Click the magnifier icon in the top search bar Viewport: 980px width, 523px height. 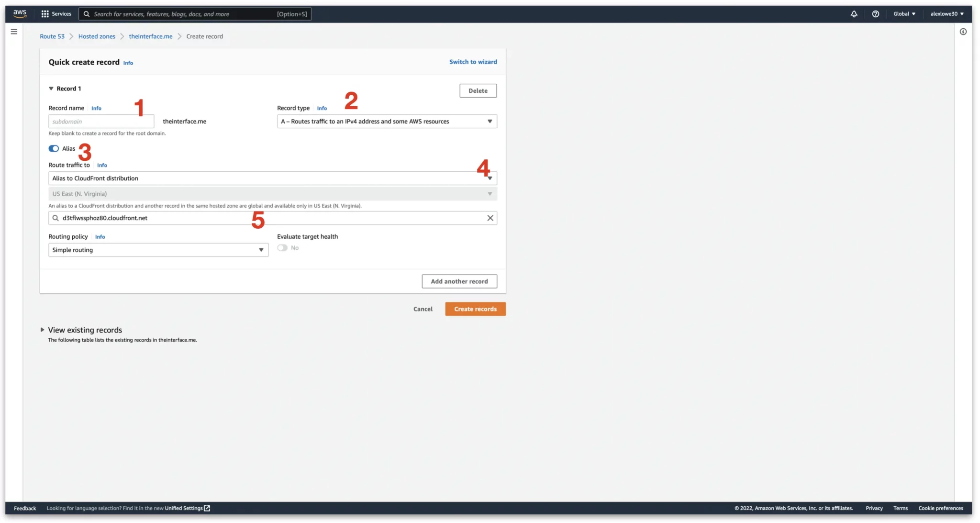click(87, 14)
